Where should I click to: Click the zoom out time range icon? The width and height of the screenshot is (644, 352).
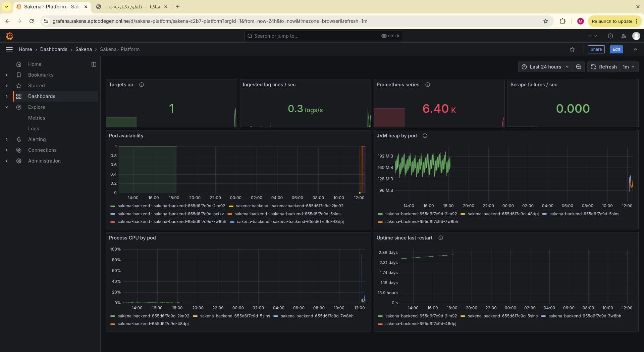[x=579, y=67]
